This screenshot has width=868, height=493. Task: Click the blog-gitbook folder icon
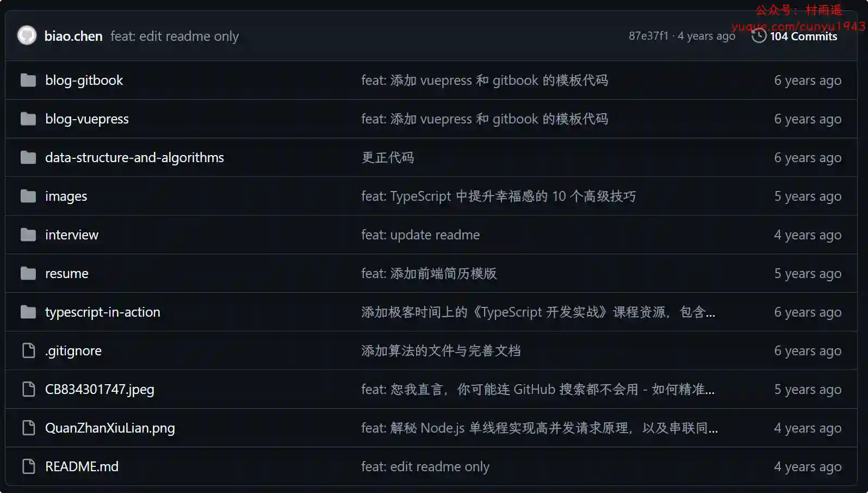coord(28,81)
